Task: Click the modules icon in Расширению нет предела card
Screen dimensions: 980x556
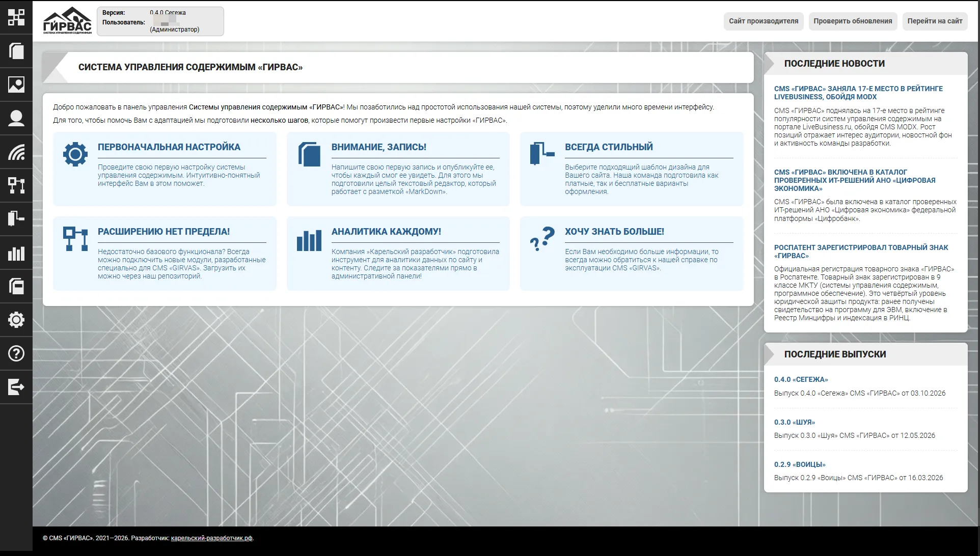Action: coord(75,238)
